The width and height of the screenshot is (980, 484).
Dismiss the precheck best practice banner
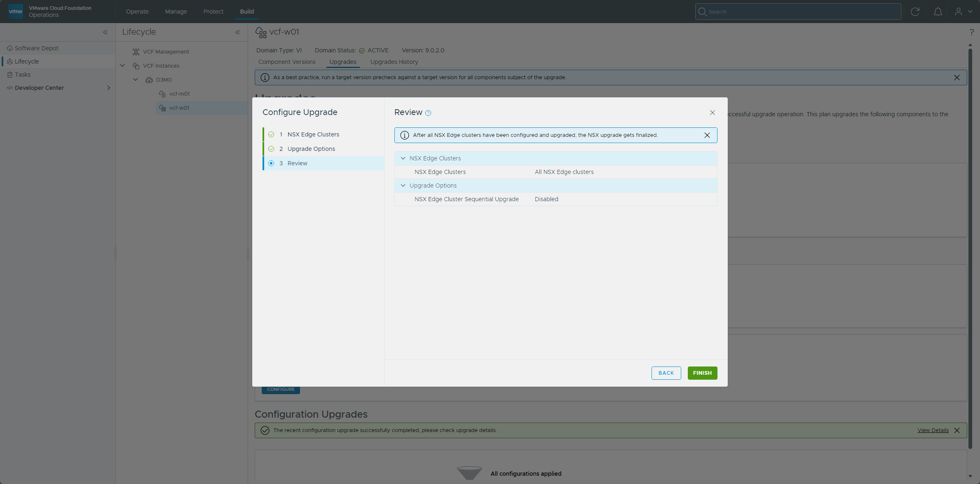point(957,78)
